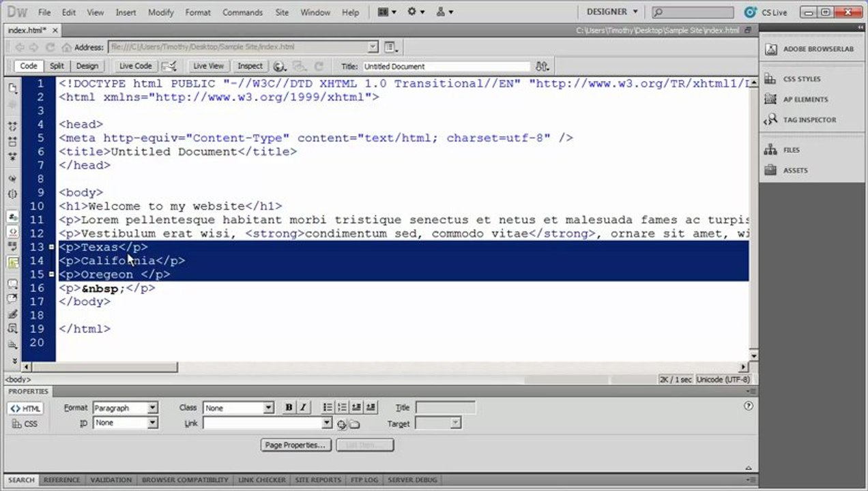
Task: Switch to Split view
Action: (57, 66)
